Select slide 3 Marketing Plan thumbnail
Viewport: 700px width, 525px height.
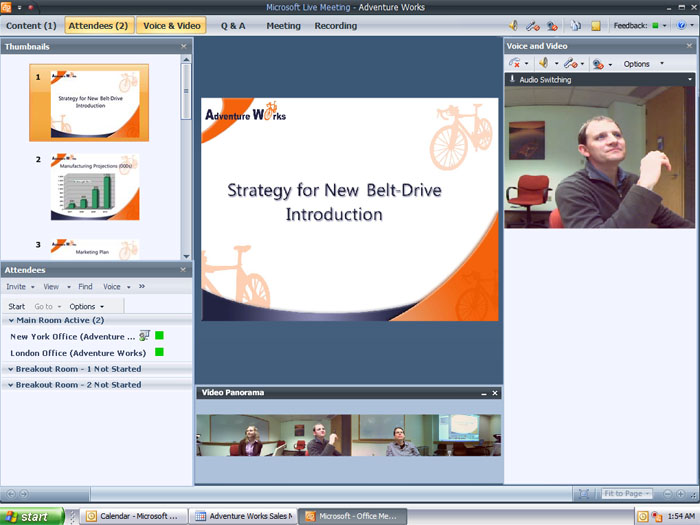coord(95,249)
